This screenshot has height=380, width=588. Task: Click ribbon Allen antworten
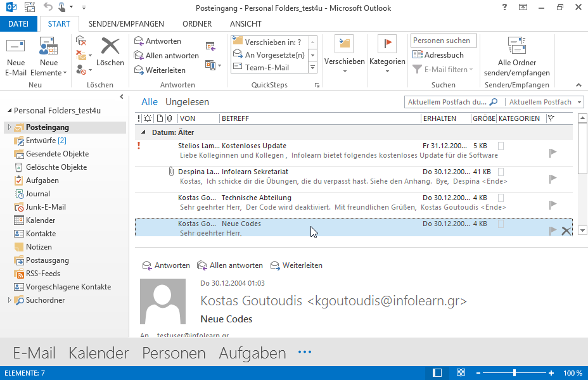[167, 56]
